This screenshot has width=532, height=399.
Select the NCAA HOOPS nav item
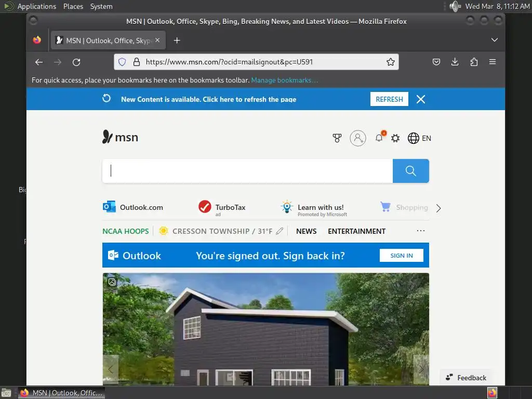(x=126, y=231)
